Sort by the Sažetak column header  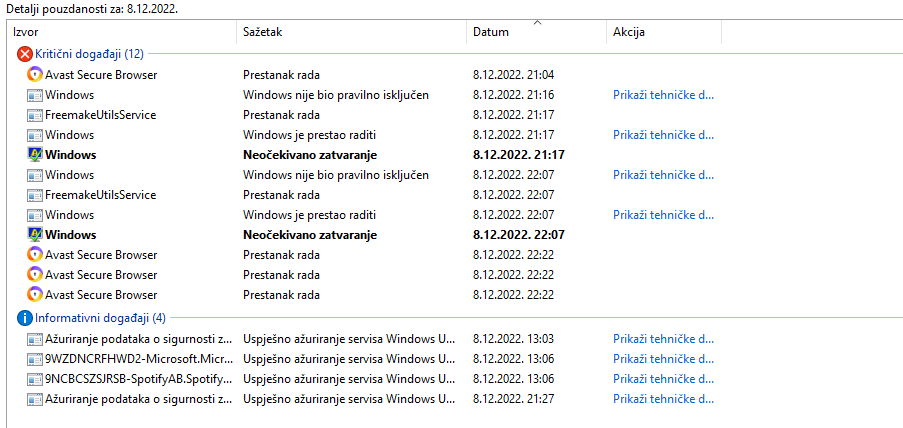coord(351,32)
